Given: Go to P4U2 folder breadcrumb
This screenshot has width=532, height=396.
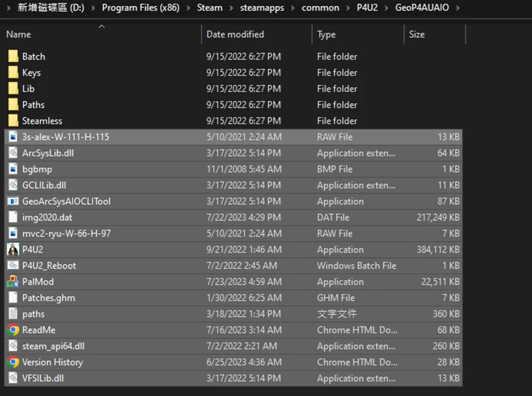Looking at the screenshot, I should [368, 8].
